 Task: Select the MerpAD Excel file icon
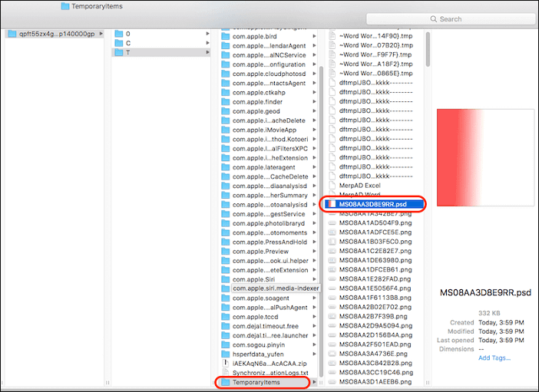332,186
